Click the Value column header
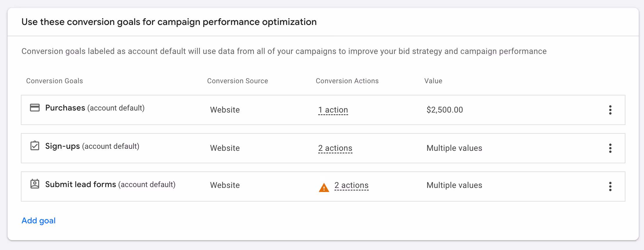Viewport: 644px width, 250px height. click(x=433, y=81)
